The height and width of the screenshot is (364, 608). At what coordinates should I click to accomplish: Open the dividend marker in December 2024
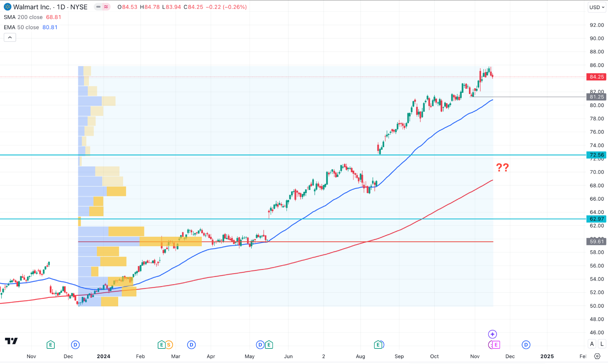point(526,345)
